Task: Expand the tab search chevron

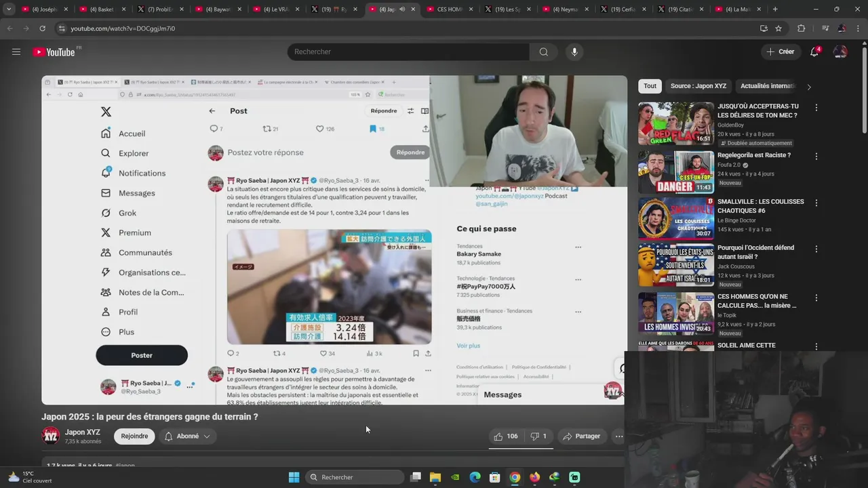Action: (9, 9)
